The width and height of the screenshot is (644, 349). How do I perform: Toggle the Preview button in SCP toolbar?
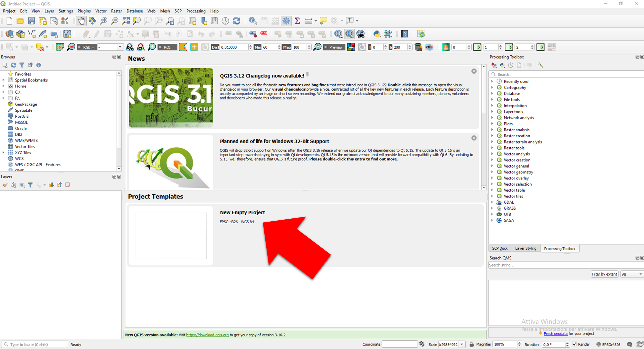tap(334, 47)
